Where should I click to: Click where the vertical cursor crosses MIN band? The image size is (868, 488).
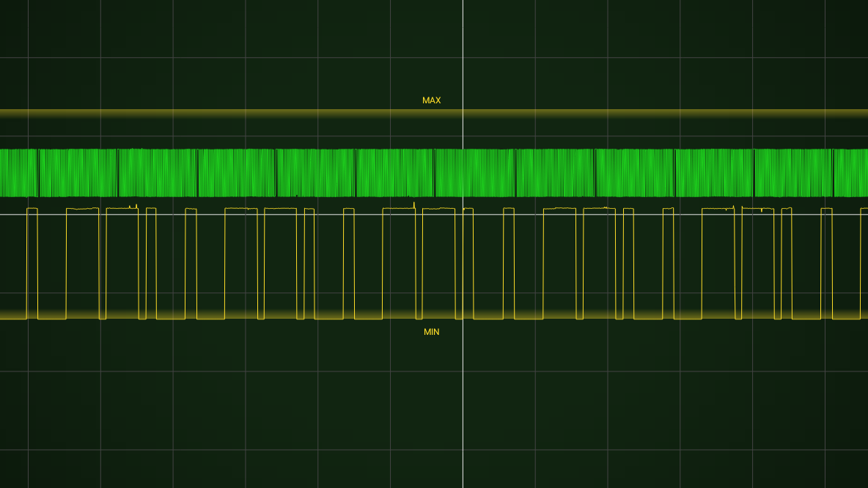(463, 315)
